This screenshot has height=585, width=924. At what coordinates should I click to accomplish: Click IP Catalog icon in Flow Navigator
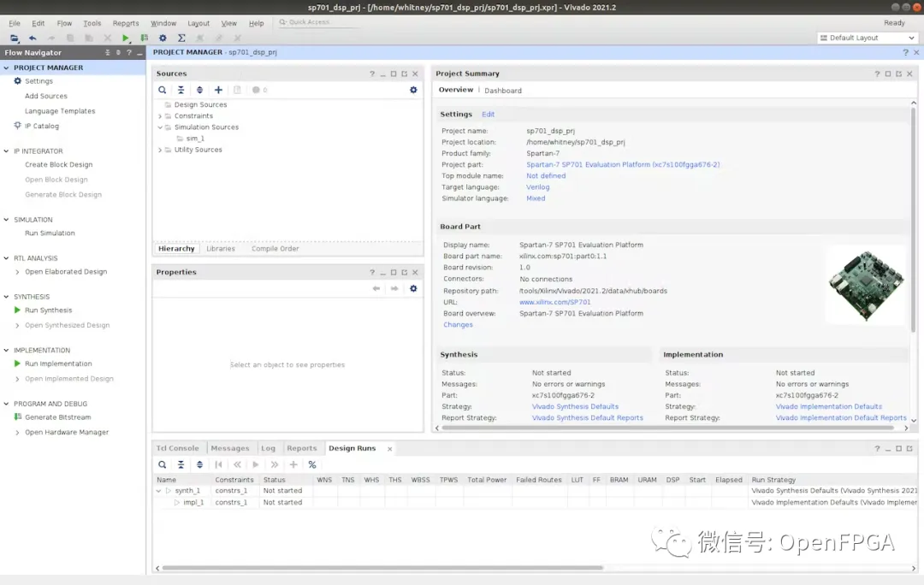18,126
